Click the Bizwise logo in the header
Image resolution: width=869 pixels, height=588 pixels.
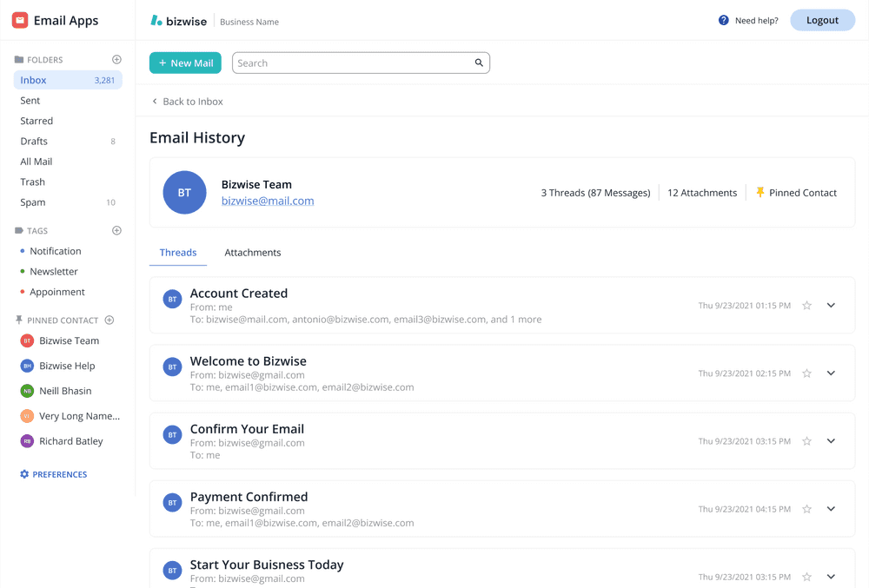(178, 20)
